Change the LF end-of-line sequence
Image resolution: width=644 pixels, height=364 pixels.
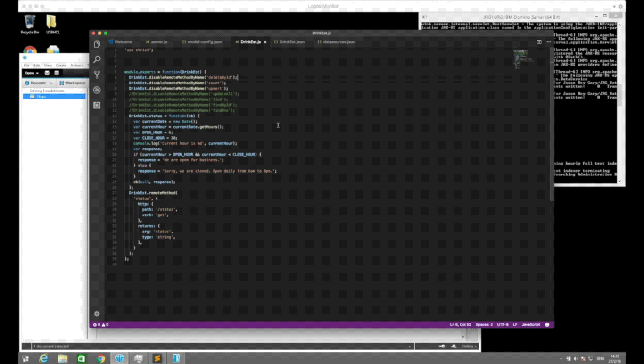tap(515, 325)
